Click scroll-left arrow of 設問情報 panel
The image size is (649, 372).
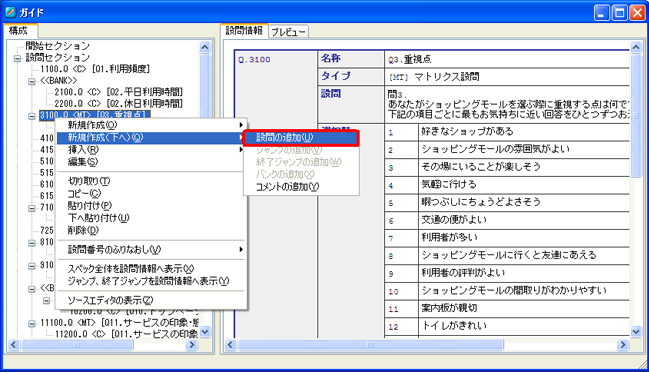click(231, 345)
